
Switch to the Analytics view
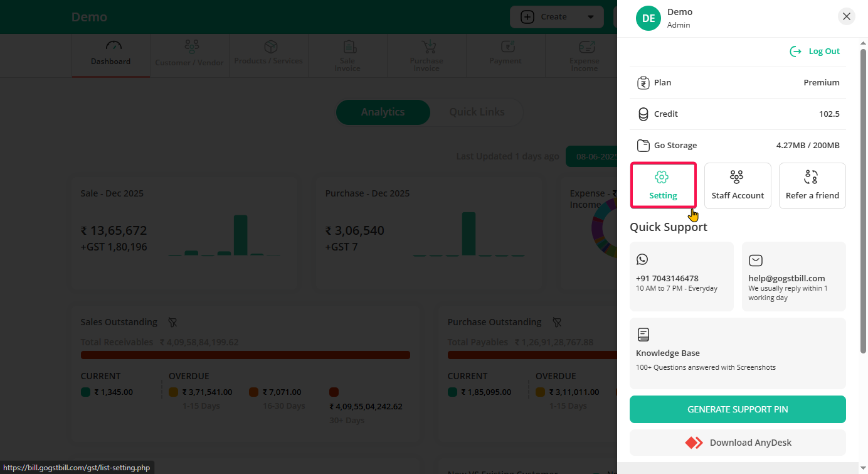click(383, 112)
